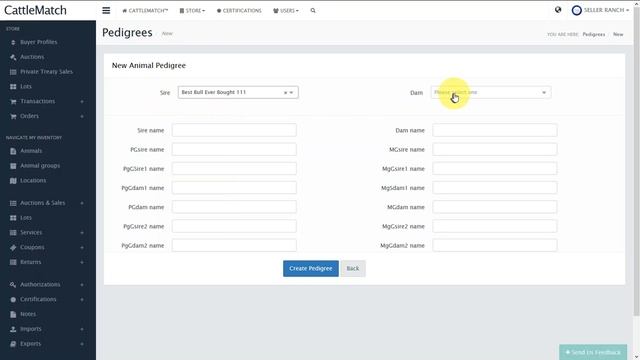
Task: Click the Pedigrees breadcrumb link
Action: click(x=593, y=34)
